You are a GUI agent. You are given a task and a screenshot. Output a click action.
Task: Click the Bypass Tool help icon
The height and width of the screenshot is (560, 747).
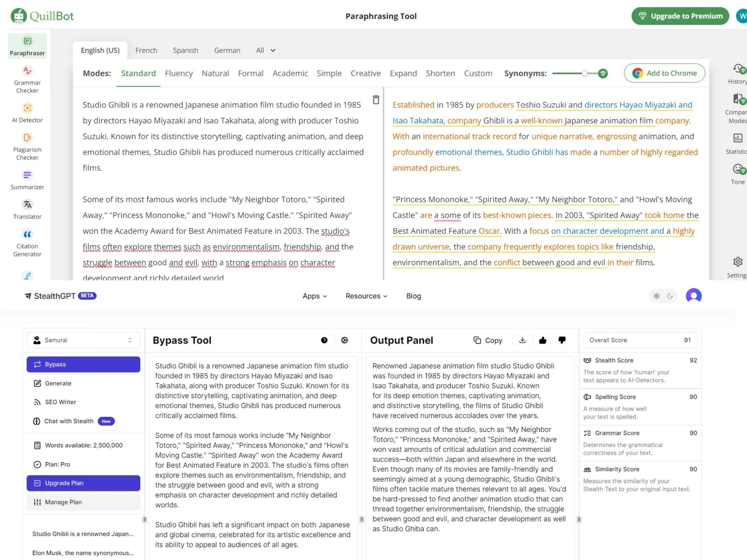(324, 340)
